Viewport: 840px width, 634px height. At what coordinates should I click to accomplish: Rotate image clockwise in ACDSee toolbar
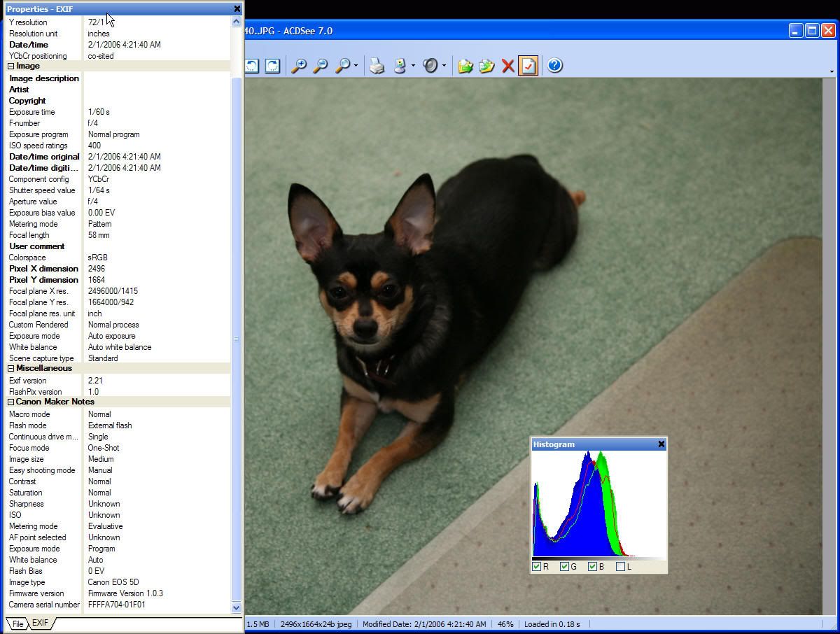272,66
